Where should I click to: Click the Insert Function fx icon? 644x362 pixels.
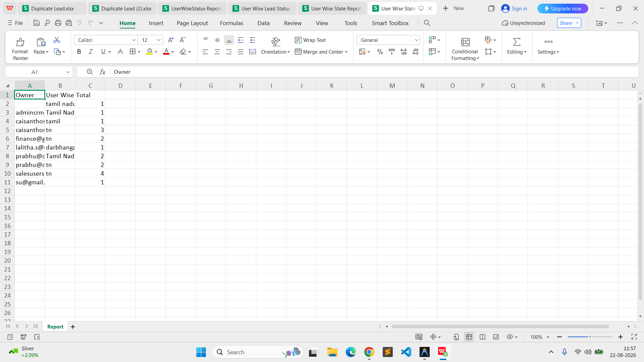pyautogui.click(x=102, y=72)
